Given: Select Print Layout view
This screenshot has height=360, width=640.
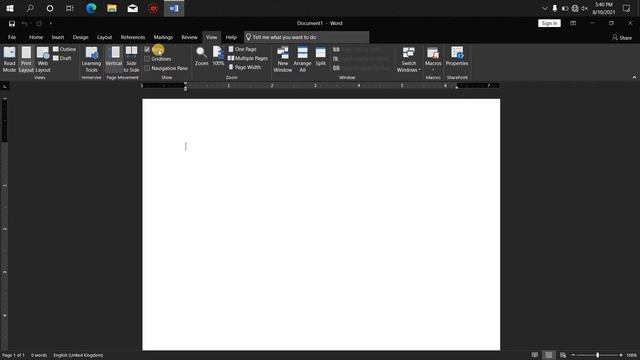Looking at the screenshot, I should pos(26,59).
